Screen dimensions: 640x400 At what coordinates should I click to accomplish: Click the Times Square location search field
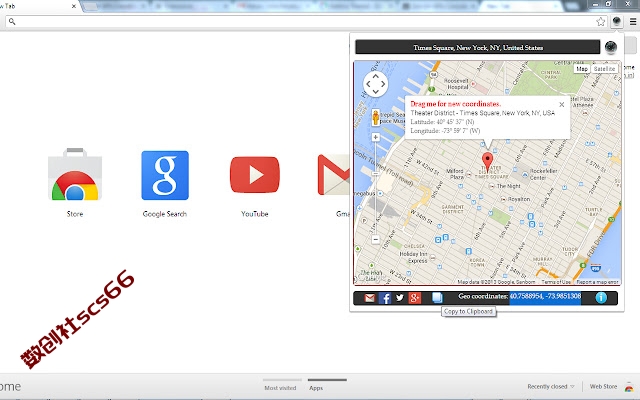[478, 47]
